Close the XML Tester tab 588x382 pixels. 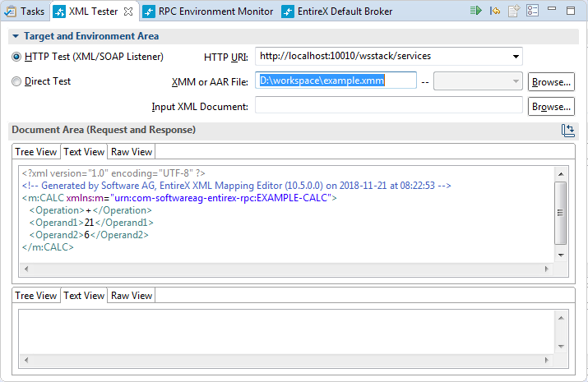click(128, 12)
